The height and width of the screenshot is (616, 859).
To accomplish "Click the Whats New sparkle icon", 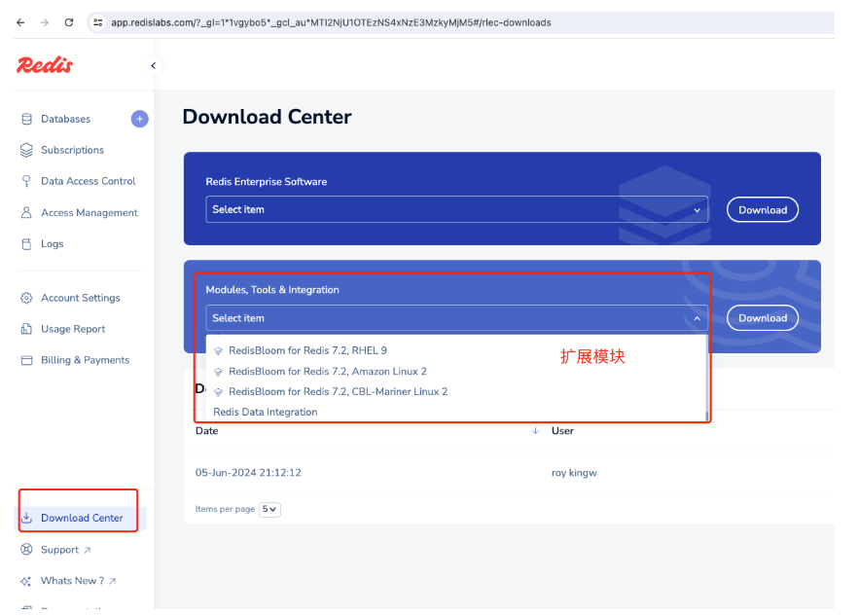I will click(26, 581).
